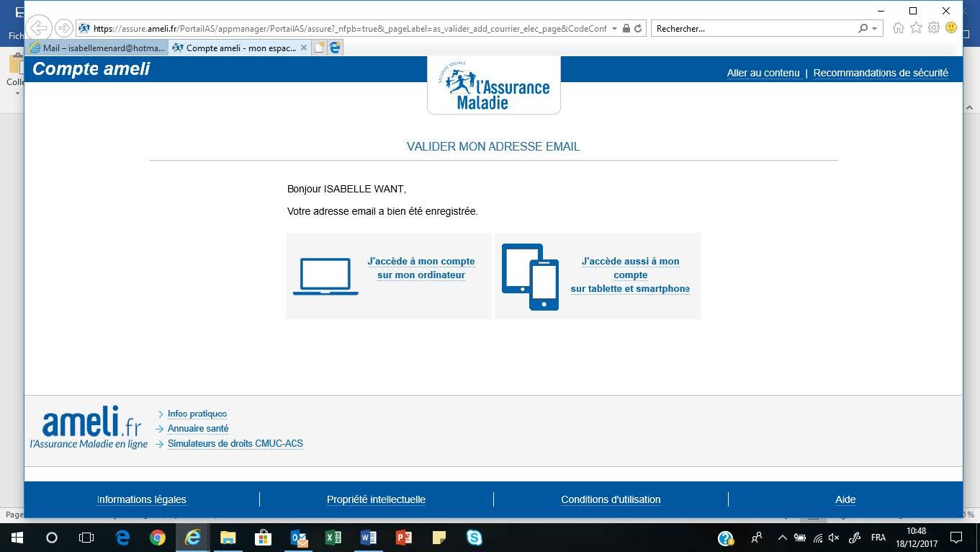Click the refresh icon in address bar

(638, 29)
